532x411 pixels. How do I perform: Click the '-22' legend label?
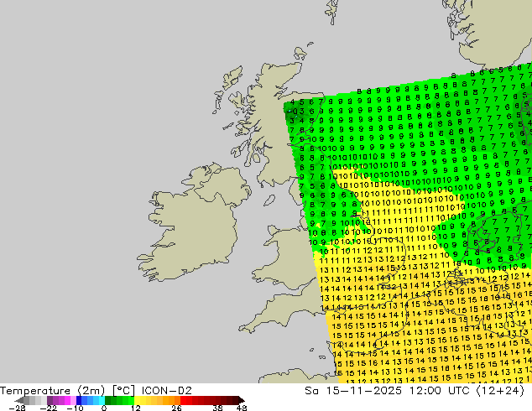(48, 408)
